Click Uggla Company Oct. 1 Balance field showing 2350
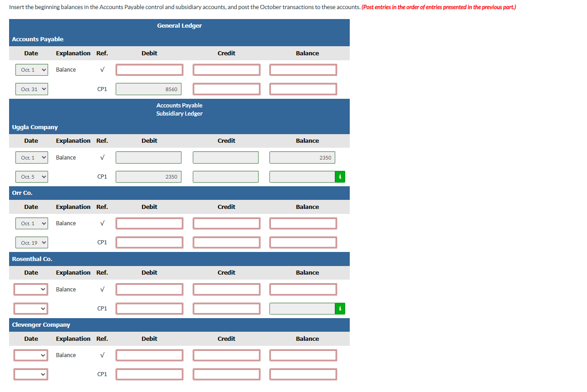 302,158
